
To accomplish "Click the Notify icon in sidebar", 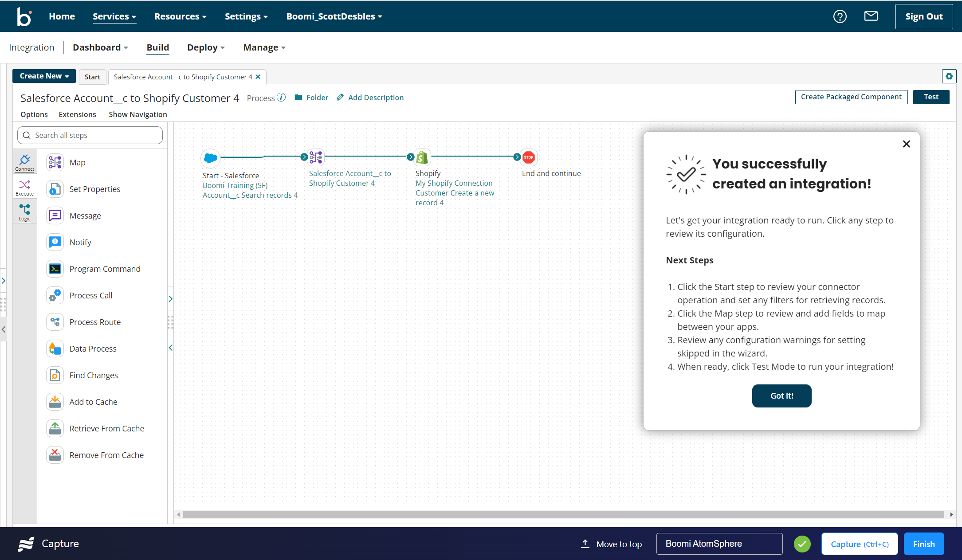I will (x=55, y=242).
